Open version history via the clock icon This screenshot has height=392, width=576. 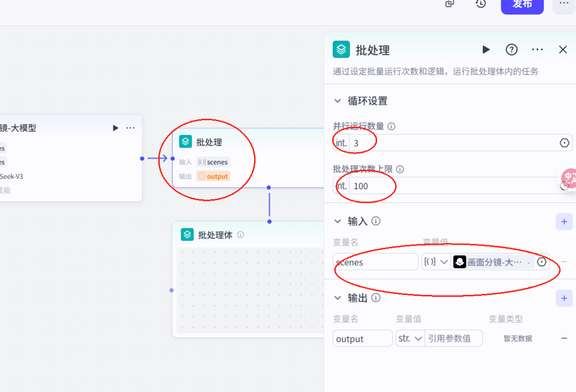click(x=481, y=4)
